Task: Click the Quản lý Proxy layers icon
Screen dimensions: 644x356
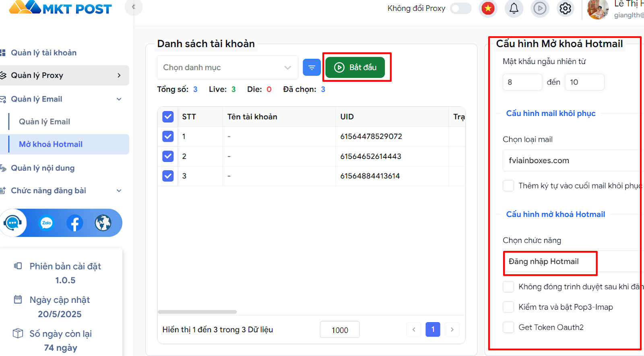Action: [3, 75]
